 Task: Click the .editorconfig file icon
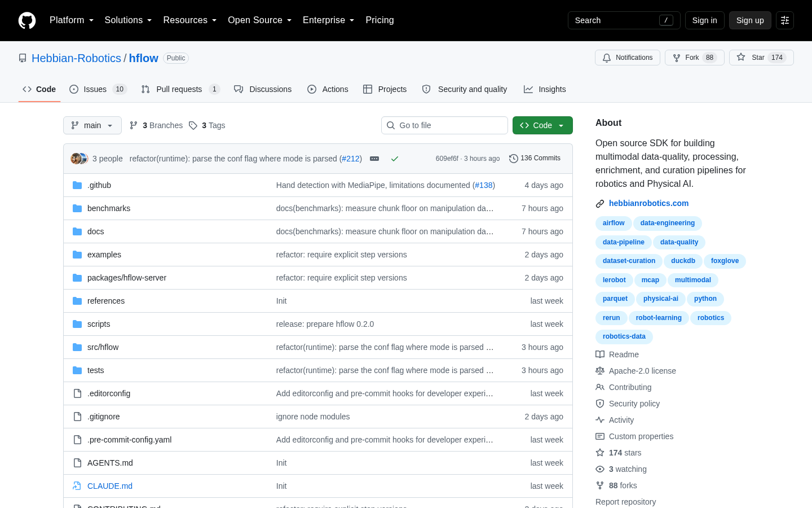(x=77, y=393)
